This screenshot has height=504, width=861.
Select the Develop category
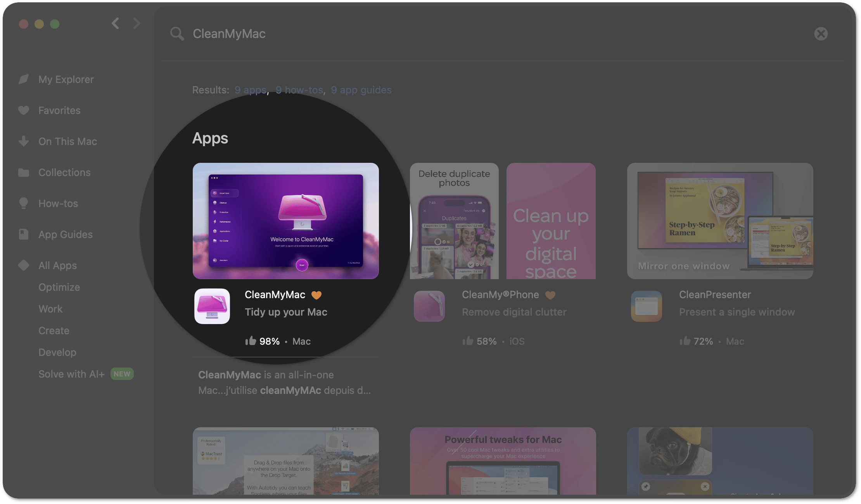(x=57, y=352)
